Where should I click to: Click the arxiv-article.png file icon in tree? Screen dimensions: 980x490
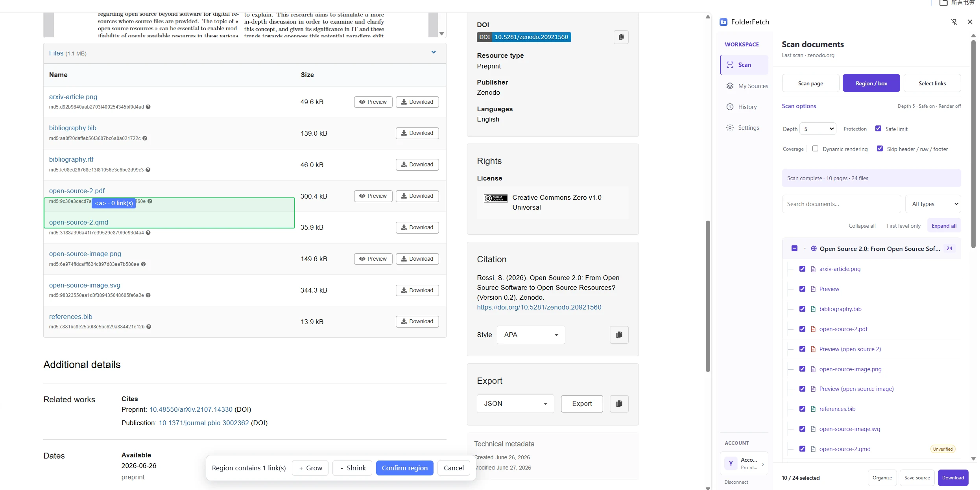(x=813, y=269)
